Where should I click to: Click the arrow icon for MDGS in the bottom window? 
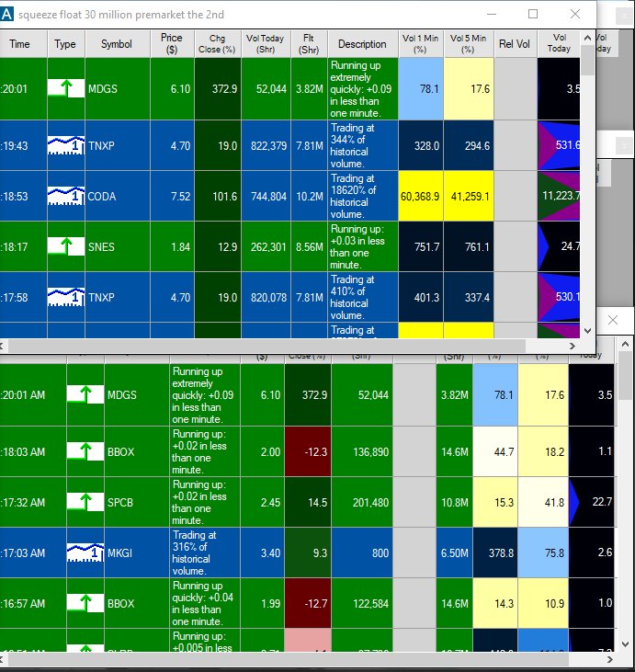pos(85,394)
